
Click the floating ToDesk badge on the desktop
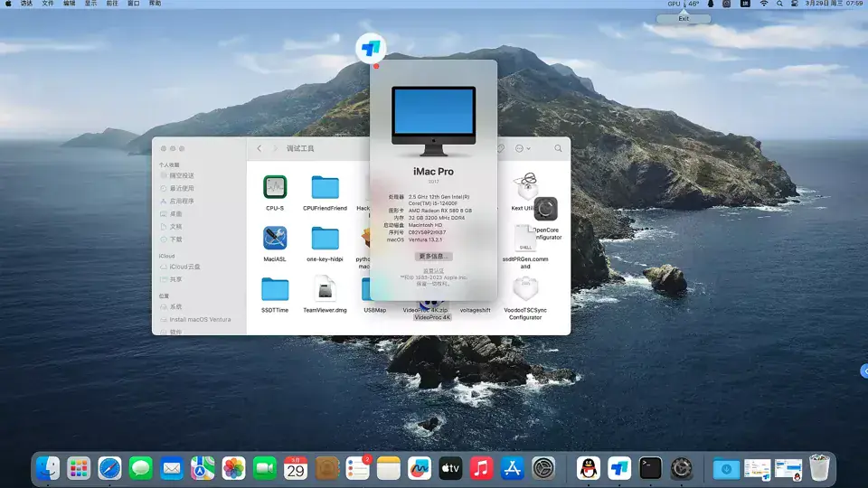click(x=371, y=48)
